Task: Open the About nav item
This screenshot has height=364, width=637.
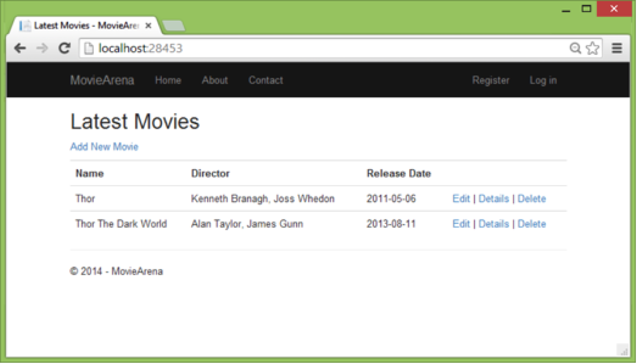Action: coord(215,80)
